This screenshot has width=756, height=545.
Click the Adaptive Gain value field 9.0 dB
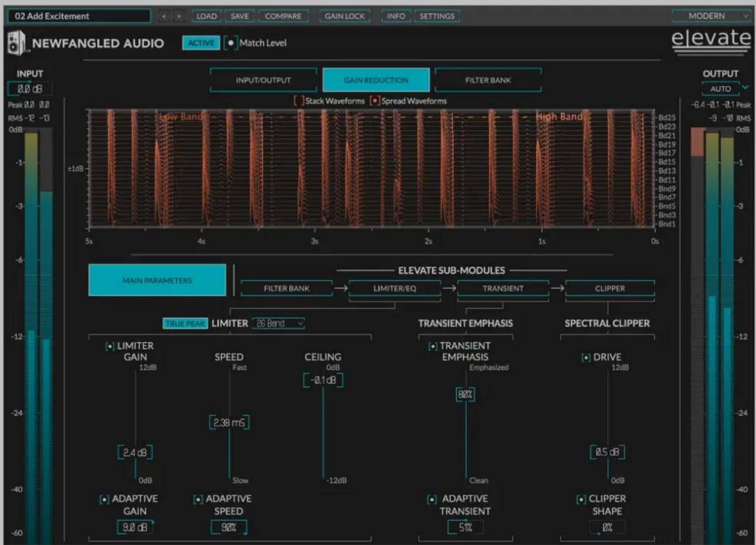[x=135, y=527]
